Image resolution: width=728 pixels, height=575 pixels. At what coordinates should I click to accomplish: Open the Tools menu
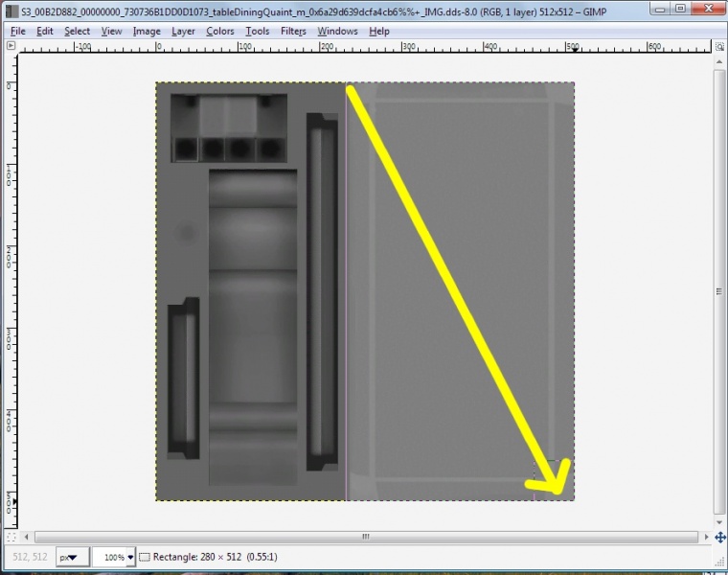point(257,31)
